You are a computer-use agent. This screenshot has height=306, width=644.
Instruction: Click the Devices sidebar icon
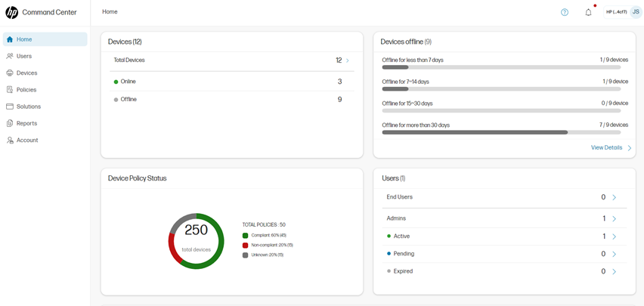click(x=10, y=73)
